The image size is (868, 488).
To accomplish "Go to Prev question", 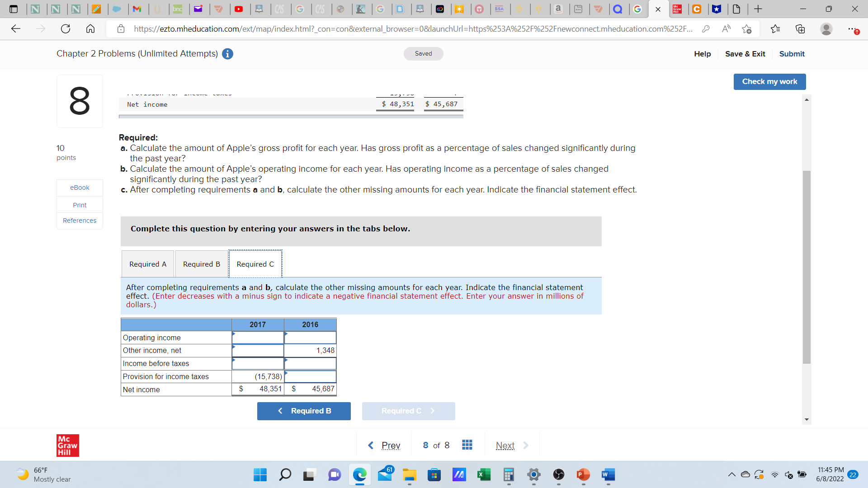I will [x=385, y=446].
